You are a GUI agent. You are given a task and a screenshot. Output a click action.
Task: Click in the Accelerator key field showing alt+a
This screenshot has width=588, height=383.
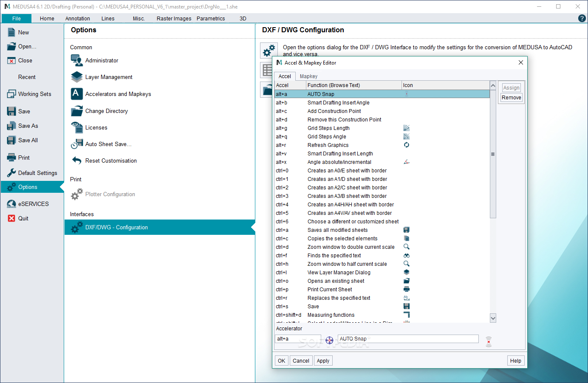click(x=298, y=339)
